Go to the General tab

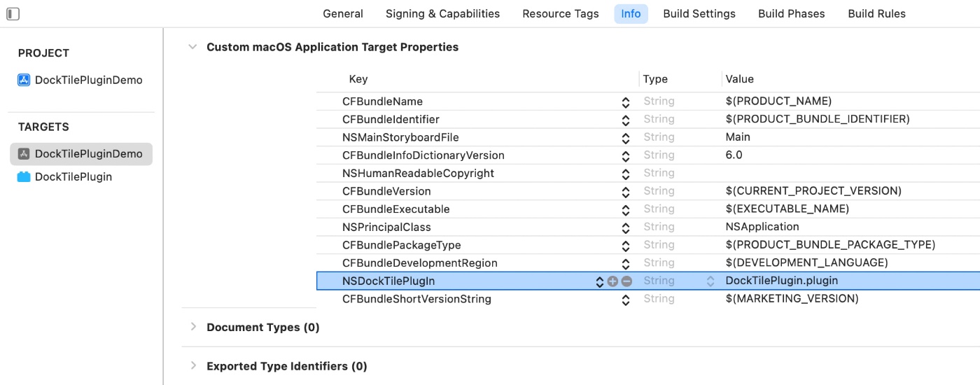point(343,14)
